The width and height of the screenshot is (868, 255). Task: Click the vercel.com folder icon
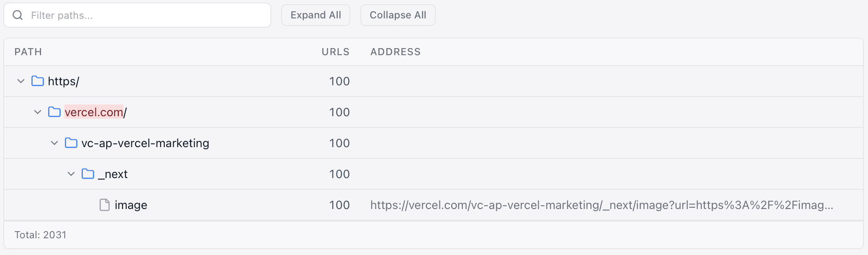coord(54,112)
